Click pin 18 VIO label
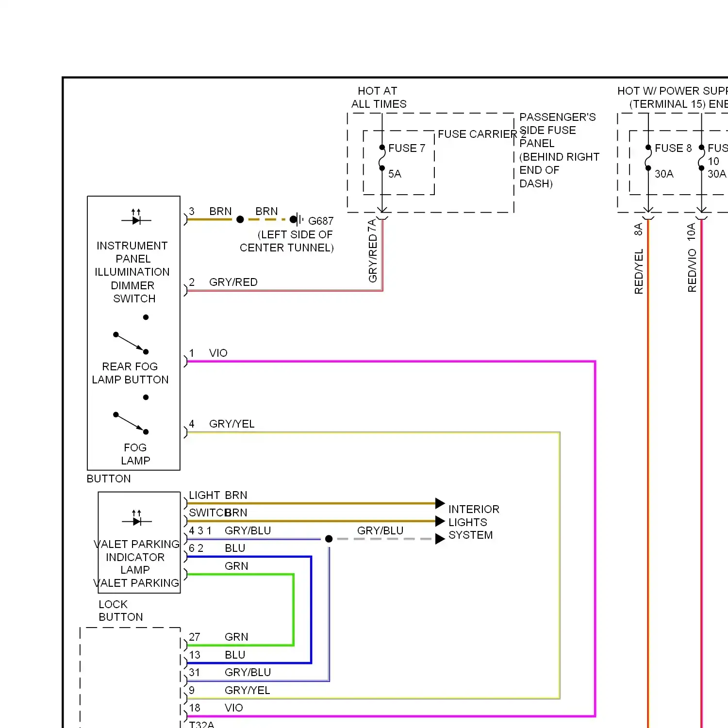Image resolution: width=728 pixels, height=728 pixels. click(x=216, y=708)
